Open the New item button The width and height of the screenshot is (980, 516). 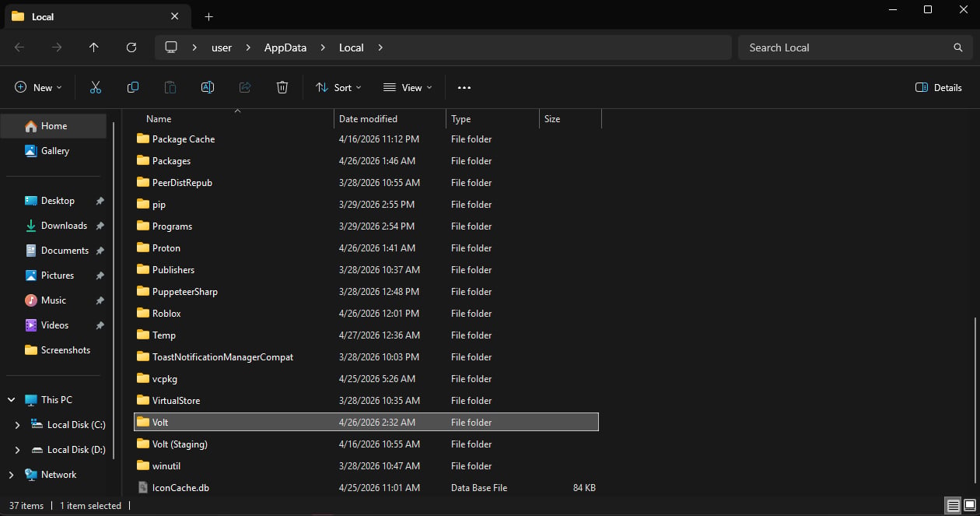pyautogui.click(x=38, y=87)
